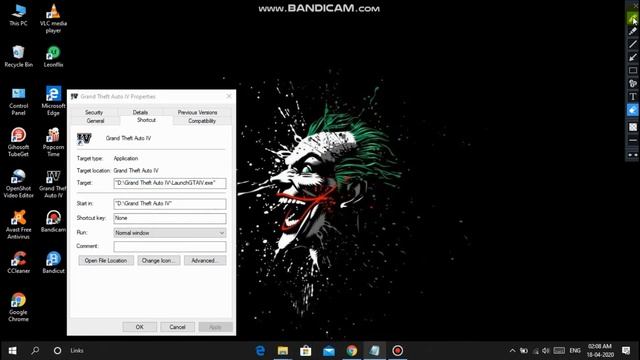This screenshot has height=360, width=640.
Task: Select the Google Chrome desktop icon
Action: 18,307
